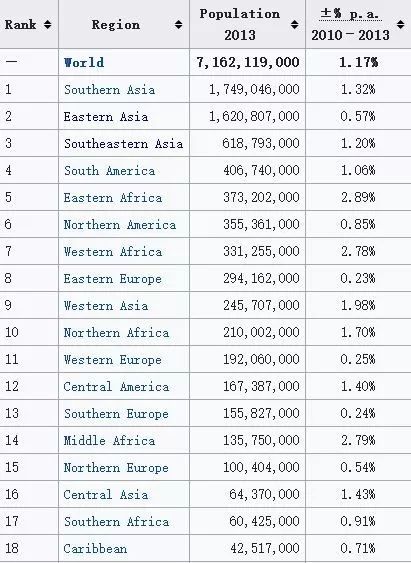The image size is (411, 563).
Task: Click the ±% p.a. underlined header abbreviation
Action: point(350,14)
